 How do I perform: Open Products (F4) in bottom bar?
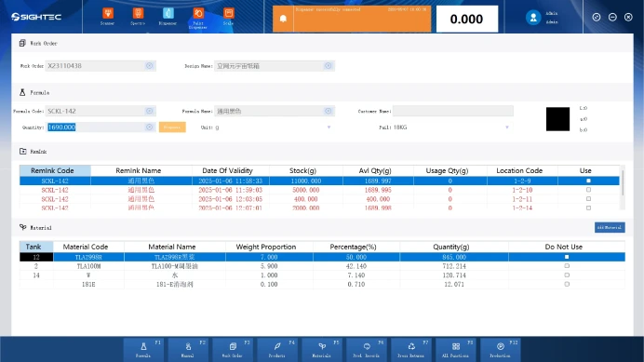click(277, 349)
